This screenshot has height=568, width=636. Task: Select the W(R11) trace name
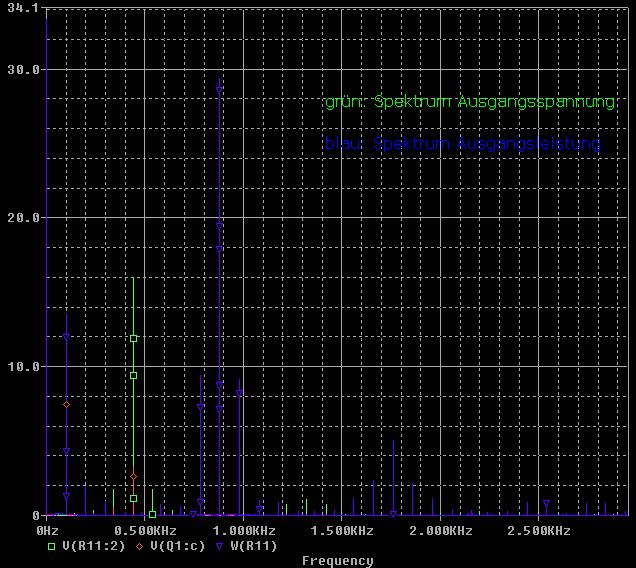pos(254,546)
